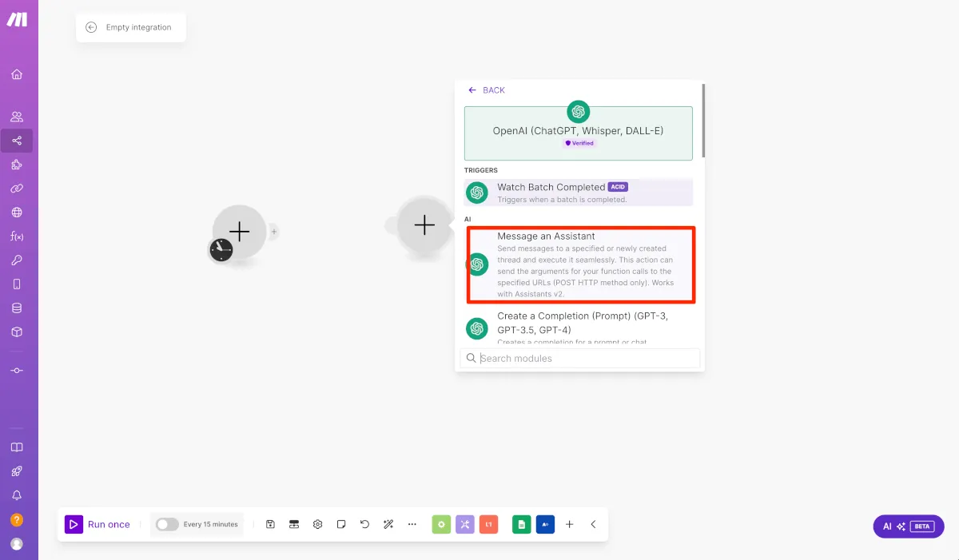The height and width of the screenshot is (560, 959).
Task: Open the What's new rocket icon
Action: click(17, 471)
